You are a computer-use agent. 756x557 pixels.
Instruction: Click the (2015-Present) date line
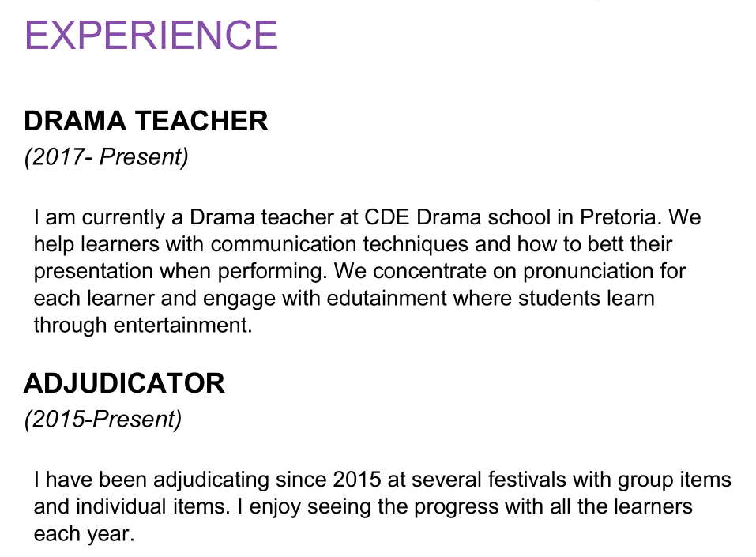pyautogui.click(x=103, y=419)
